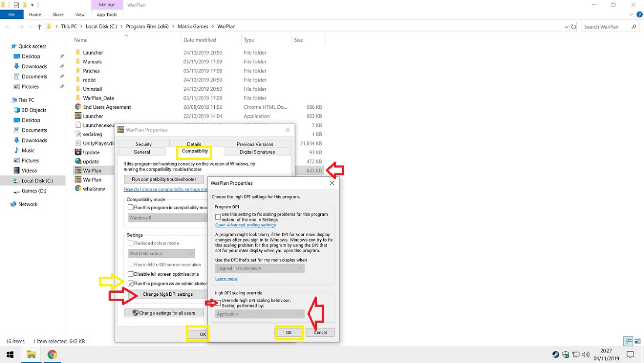Sort files by Date modified column
This screenshot has height=363, width=644.
click(199, 40)
